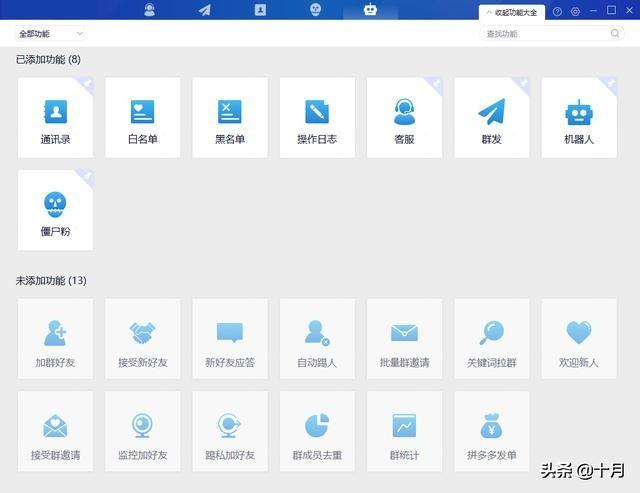The width and height of the screenshot is (640, 493).
Task: Add the 加群好友 function
Action: click(x=56, y=339)
